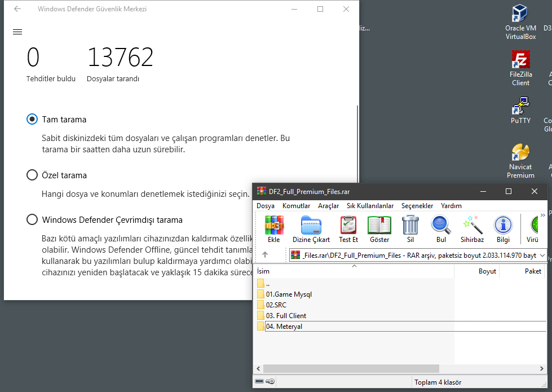The width and height of the screenshot is (552, 392).
Task: Open the Sihirbaz wizard tool
Action: point(472,230)
